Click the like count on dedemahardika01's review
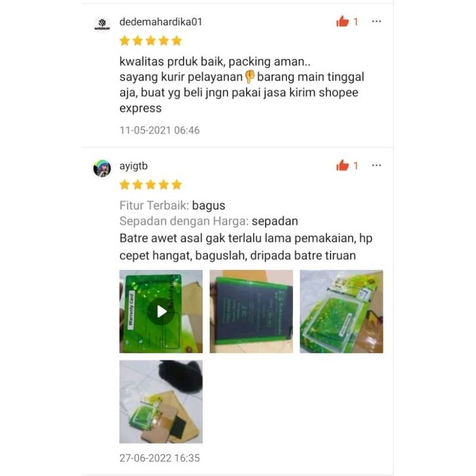476x476 pixels. 355,22
